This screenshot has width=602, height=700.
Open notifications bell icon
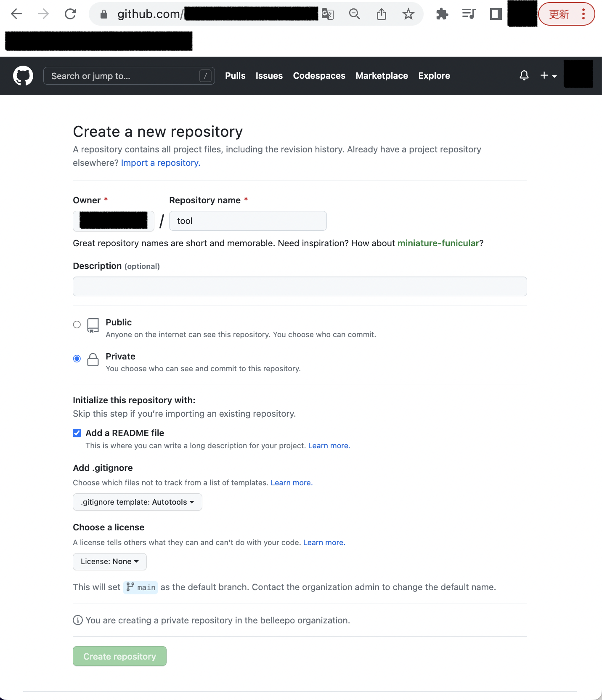tap(524, 76)
